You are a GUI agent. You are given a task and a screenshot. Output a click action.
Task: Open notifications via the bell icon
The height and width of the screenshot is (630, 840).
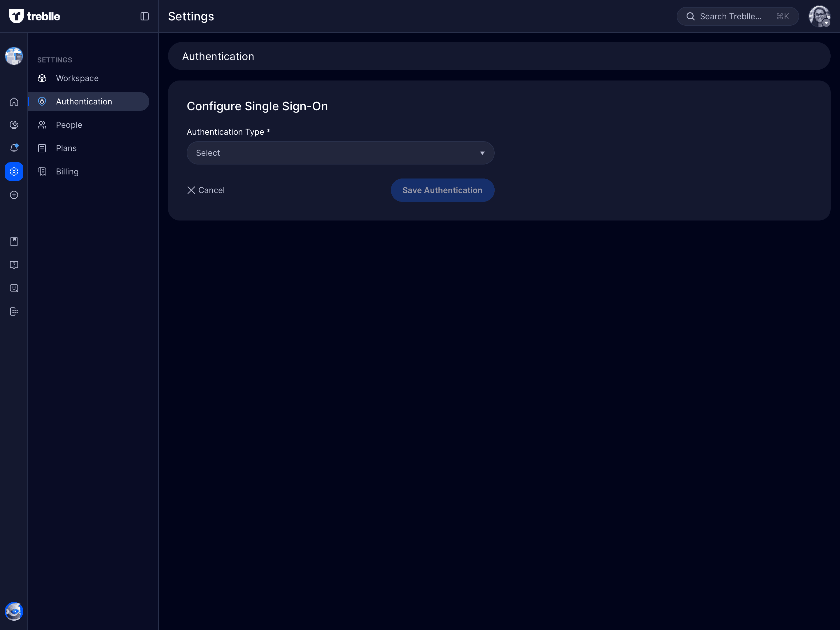click(x=14, y=148)
